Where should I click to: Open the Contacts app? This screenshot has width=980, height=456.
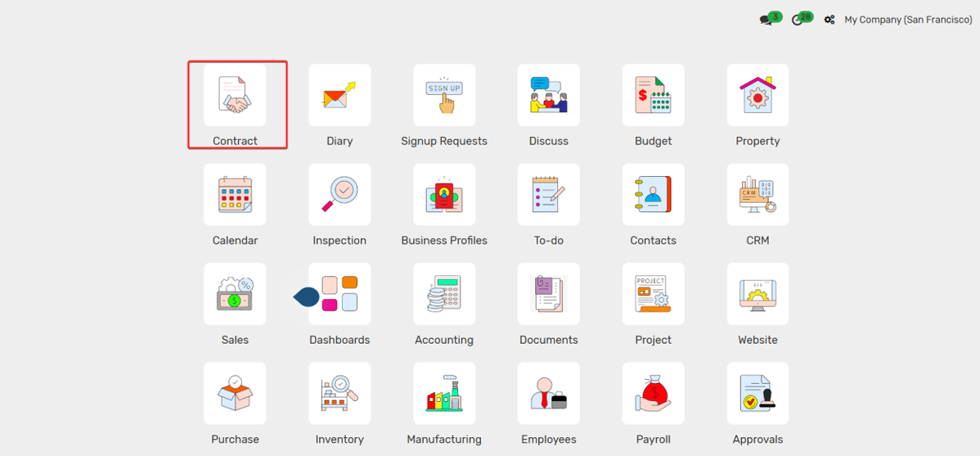tap(653, 195)
